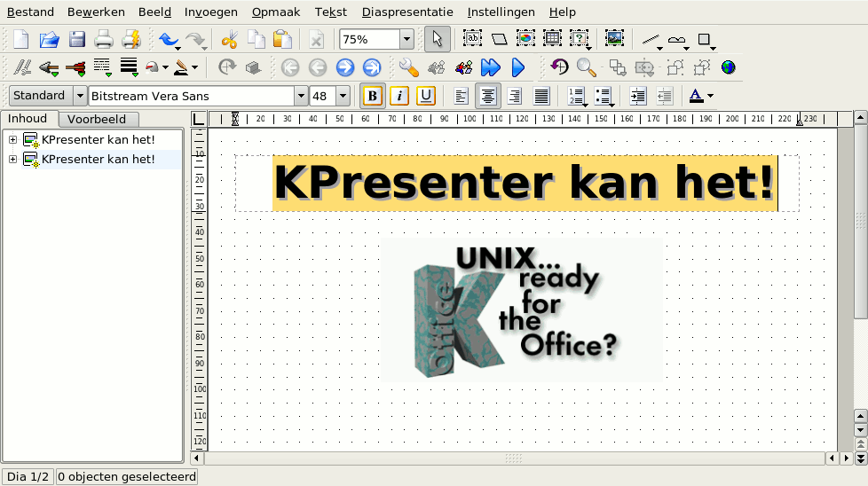The width and height of the screenshot is (868, 486).
Task: Open the 75% zoom level dropdown
Action: (406, 39)
